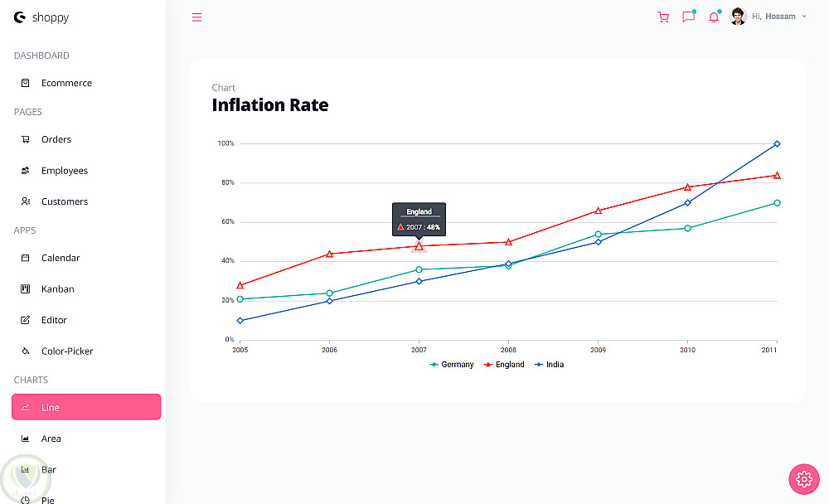
Task: Select the Line chart menu item
Action: pyautogui.click(x=86, y=407)
